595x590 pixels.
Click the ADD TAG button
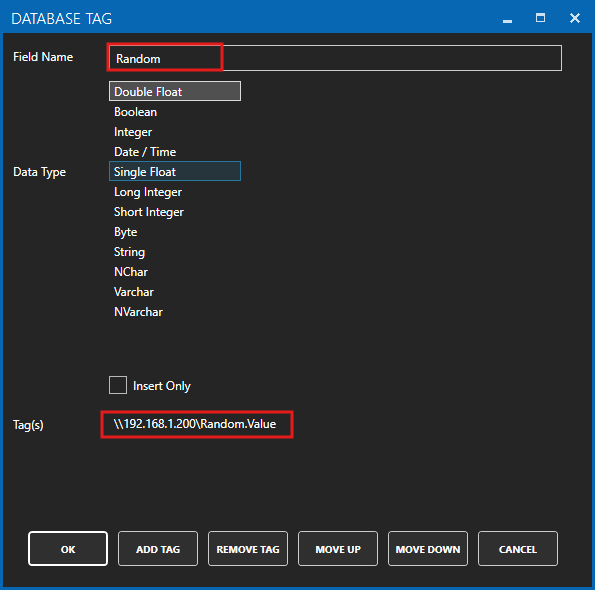158,549
